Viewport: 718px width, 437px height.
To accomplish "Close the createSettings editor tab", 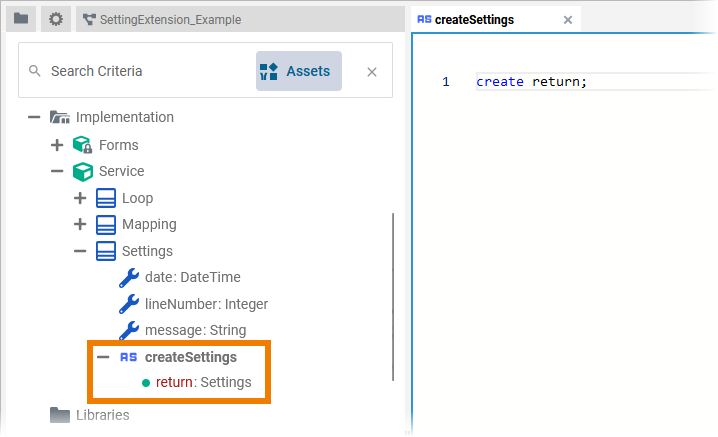I will 568,19.
